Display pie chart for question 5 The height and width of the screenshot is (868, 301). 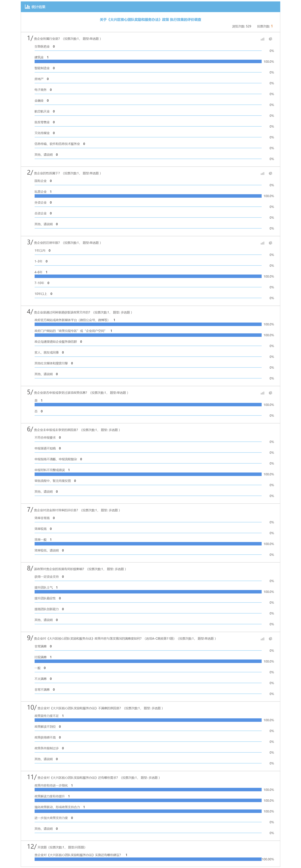[x=270, y=393]
